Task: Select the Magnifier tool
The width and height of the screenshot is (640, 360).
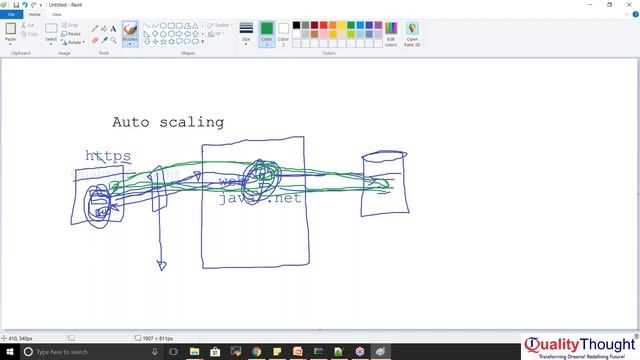Action: (113, 40)
